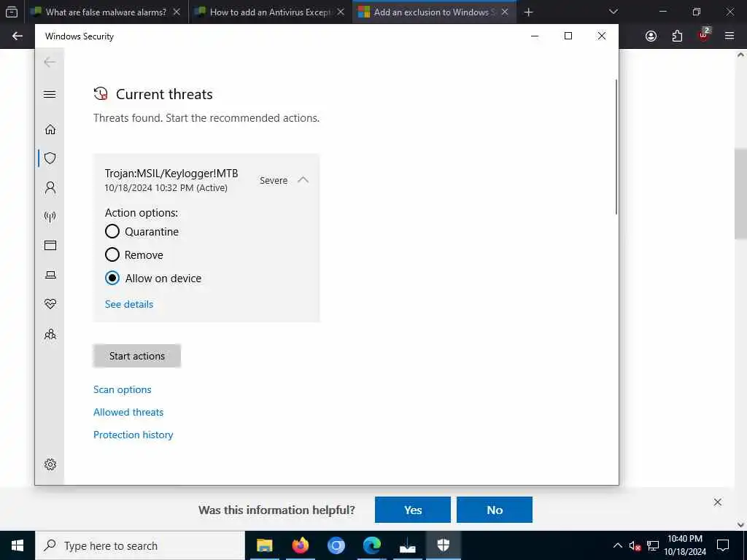Select the Remove radio option

[112, 254]
